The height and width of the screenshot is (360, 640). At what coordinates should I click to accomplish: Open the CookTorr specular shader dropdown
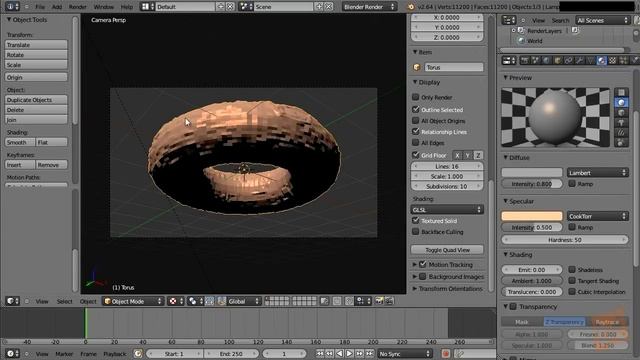click(598, 216)
